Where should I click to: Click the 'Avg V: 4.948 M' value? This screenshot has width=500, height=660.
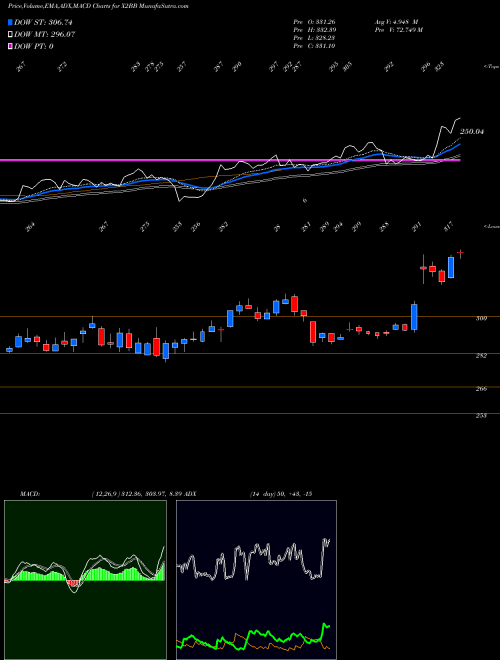pos(396,21)
